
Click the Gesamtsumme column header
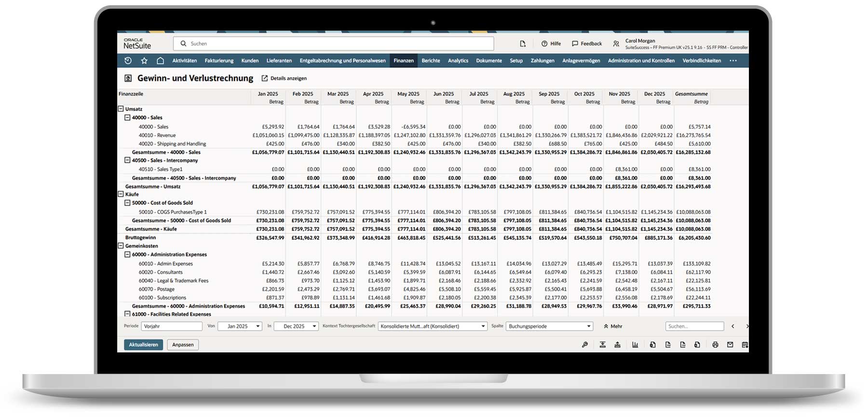click(x=691, y=94)
